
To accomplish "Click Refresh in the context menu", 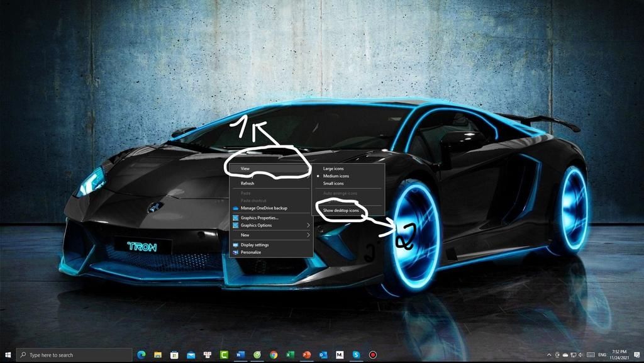I will click(272, 184).
